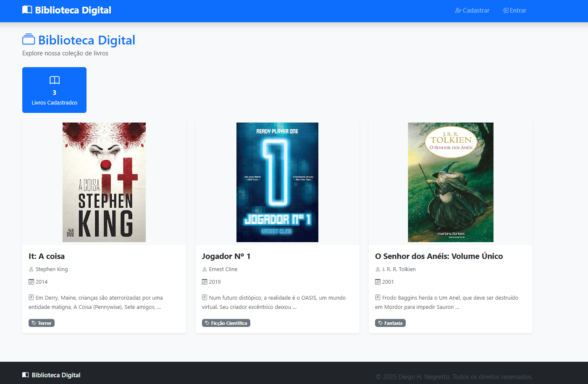Click the person icon beside Stephen King

pos(31,269)
